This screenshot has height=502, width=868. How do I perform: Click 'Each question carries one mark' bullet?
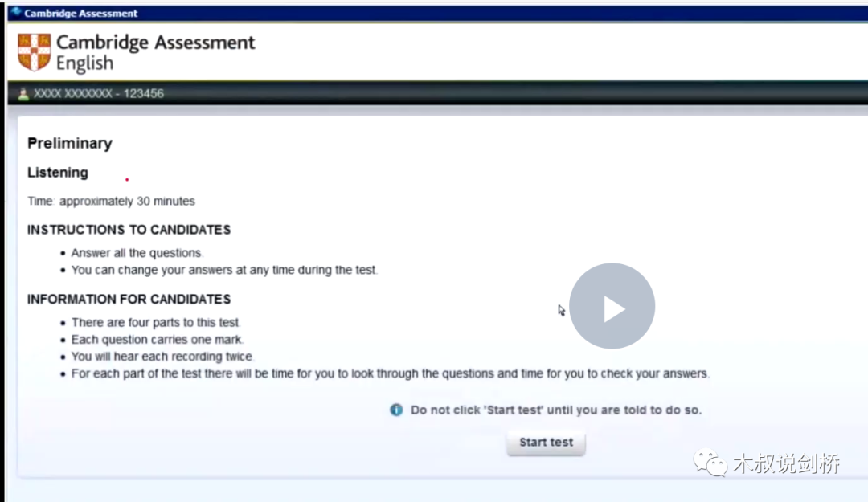(x=158, y=339)
